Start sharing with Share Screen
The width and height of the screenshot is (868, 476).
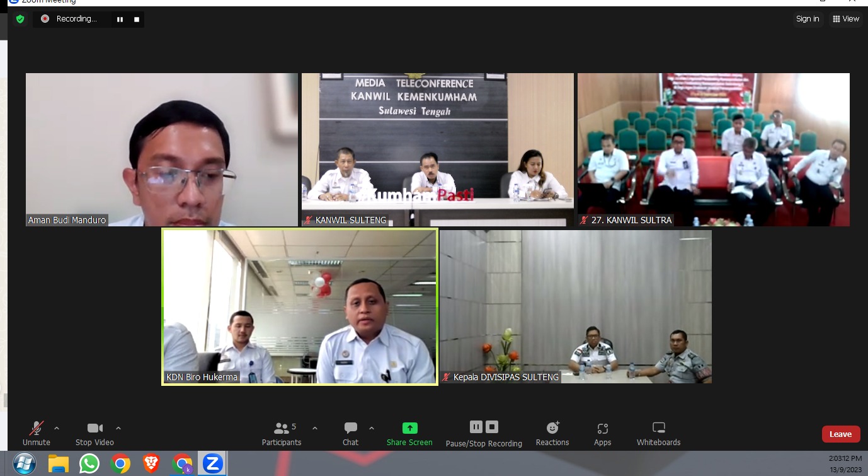[x=409, y=433]
